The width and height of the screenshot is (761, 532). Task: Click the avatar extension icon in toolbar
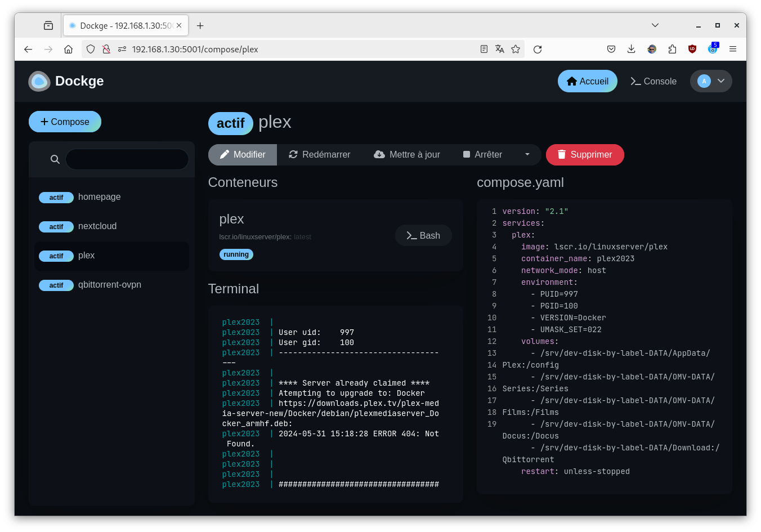[652, 49]
